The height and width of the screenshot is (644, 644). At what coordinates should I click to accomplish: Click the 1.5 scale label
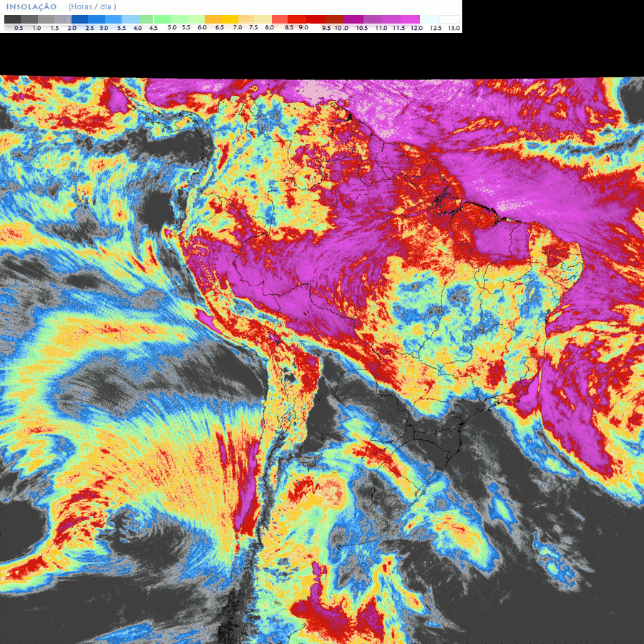pos(54,29)
